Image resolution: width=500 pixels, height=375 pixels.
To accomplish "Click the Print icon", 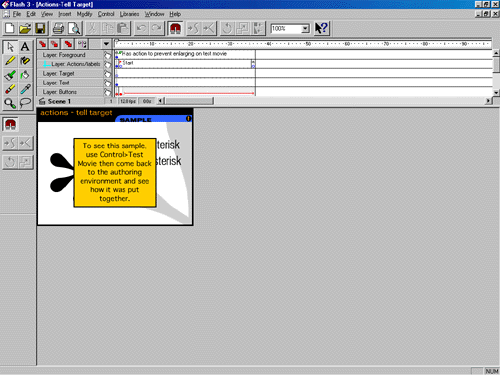I will coord(58,28).
